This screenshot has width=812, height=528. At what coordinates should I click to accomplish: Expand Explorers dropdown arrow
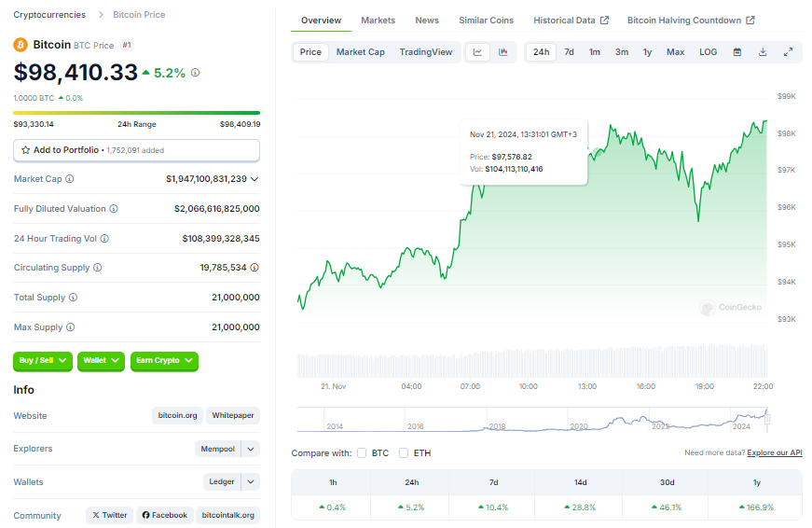[x=251, y=449]
